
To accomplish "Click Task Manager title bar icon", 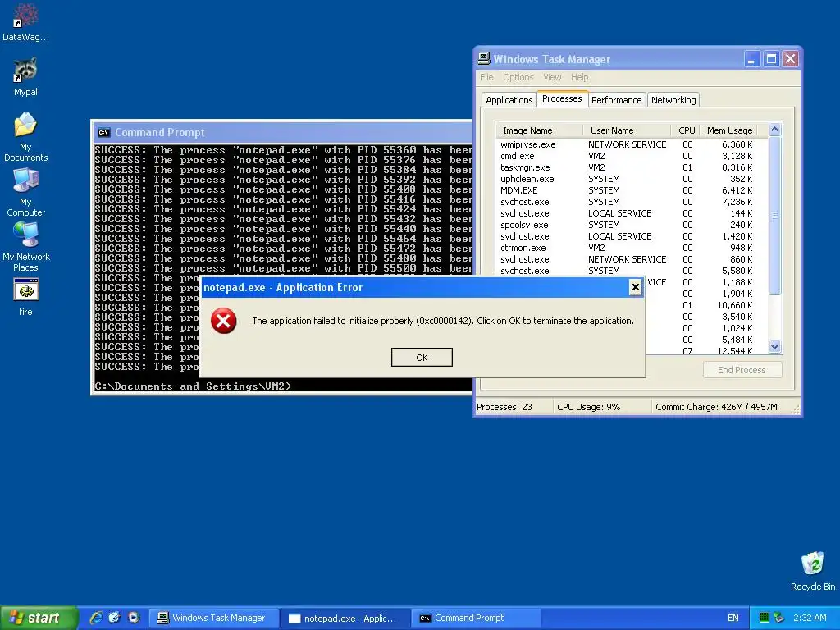I will 484,59.
